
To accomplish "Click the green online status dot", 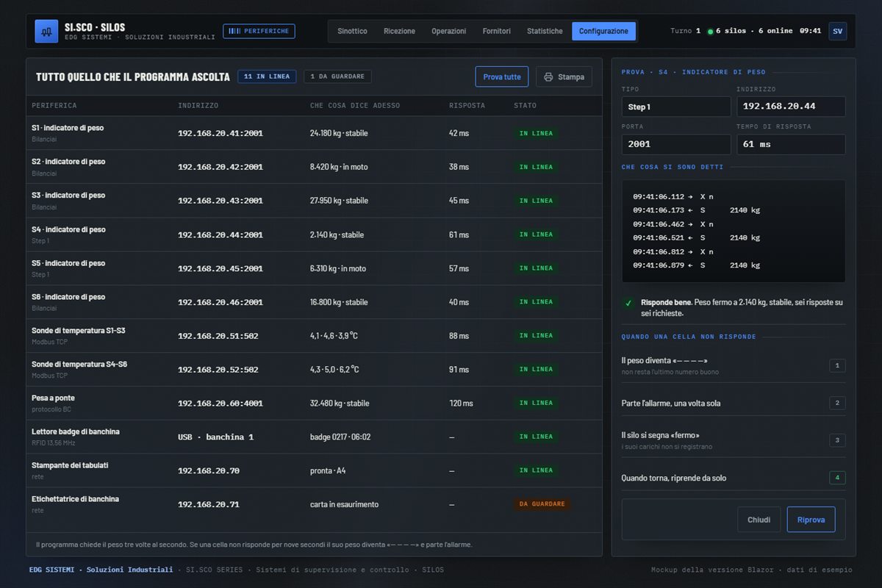I will [710, 32].
